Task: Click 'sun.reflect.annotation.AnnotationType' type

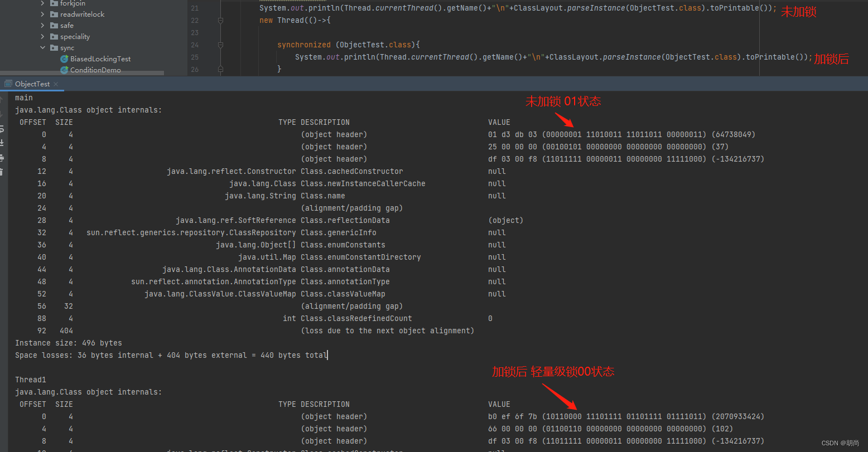Action: point(214,281)
